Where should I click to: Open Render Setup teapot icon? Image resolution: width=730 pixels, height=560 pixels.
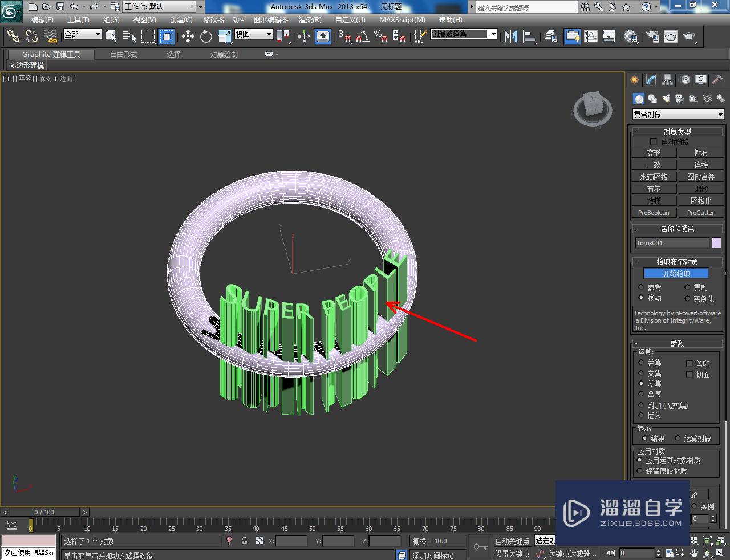[652, 36]
